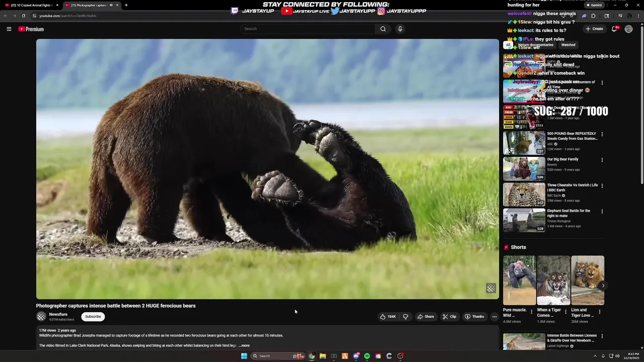This screenshot has height=362, width=644.
Task: Open options for Intense Battle Between Lioness video
Action: tap(602, 336)
